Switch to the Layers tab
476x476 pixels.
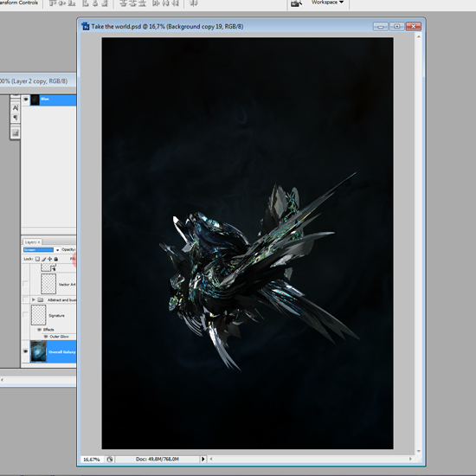coord(32,242)
